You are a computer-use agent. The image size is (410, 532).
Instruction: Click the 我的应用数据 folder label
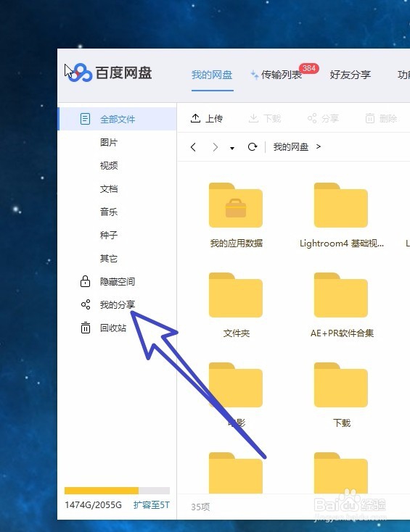236,244
